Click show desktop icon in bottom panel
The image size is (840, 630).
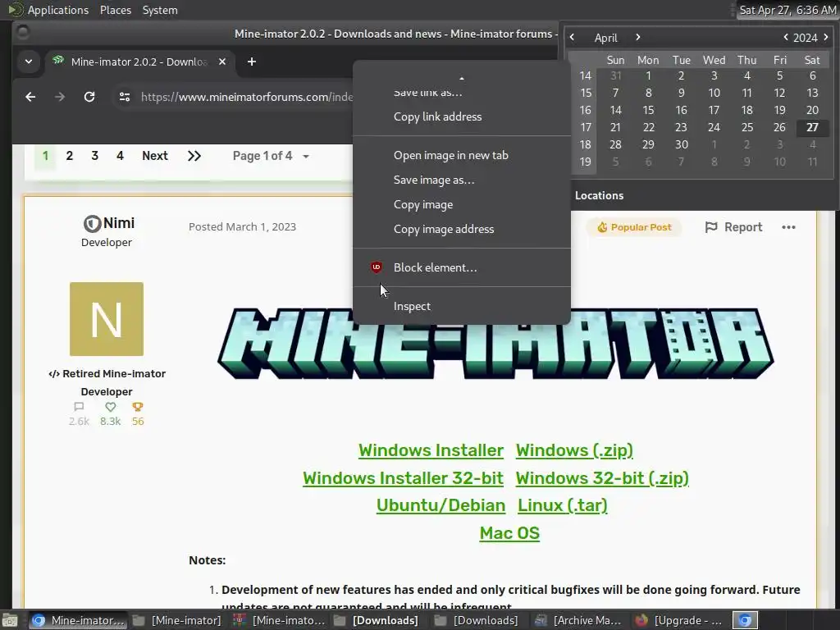10,620
